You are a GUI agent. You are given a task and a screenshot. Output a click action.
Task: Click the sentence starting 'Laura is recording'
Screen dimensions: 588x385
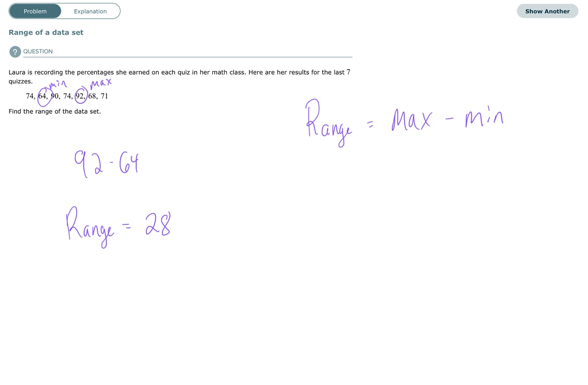[179, 77]
